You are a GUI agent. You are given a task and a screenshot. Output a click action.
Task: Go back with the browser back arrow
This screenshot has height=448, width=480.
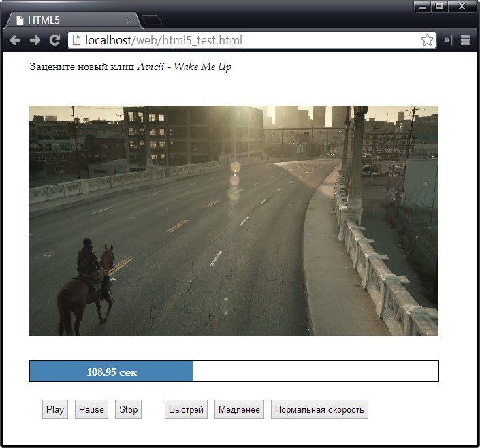15,40
